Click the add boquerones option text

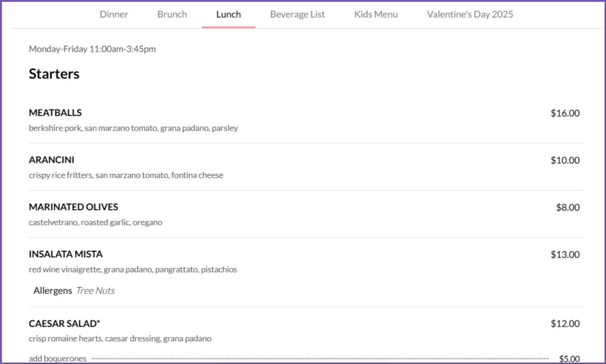click(57, 358)
